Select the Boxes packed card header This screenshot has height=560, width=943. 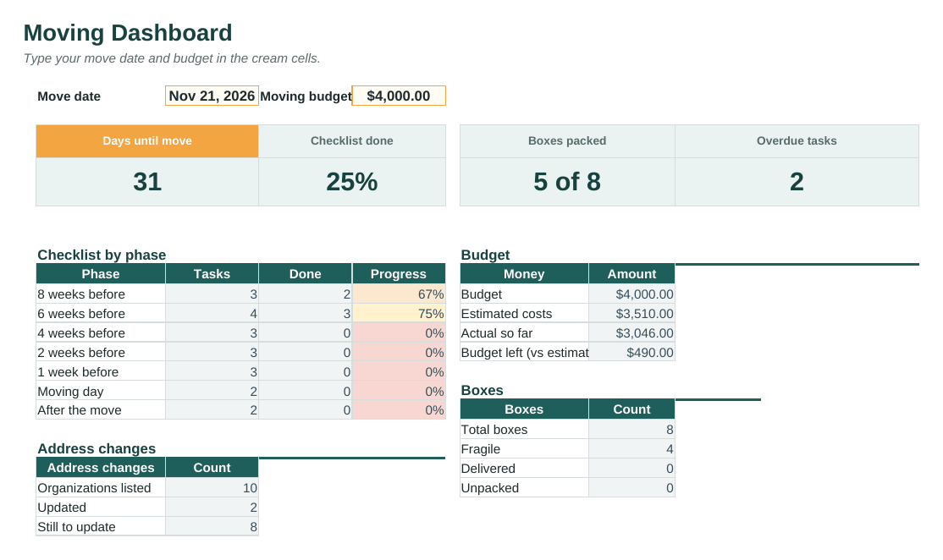tap(567, 141)
